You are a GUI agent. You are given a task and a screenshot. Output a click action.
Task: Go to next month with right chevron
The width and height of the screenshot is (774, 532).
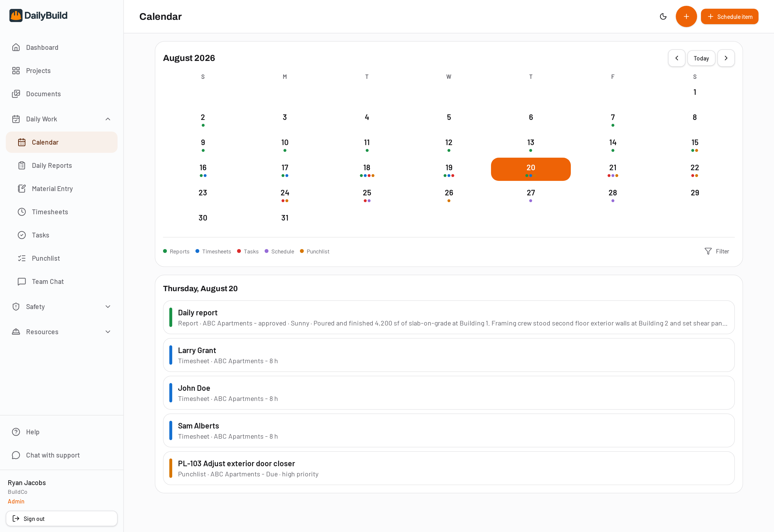pyautogui.click(x=726, y=58)
